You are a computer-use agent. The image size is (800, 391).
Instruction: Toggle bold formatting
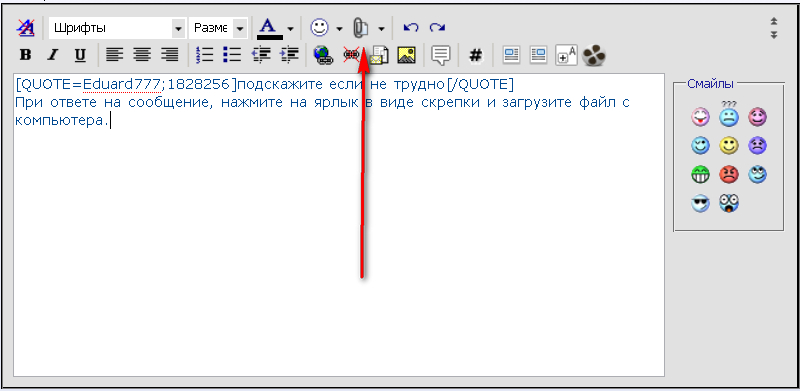pyautogui.click(x=25, y=55)
